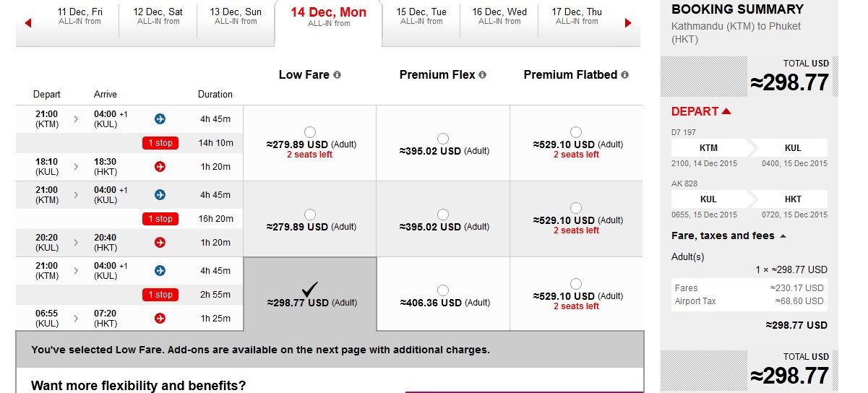Click blue airline icon on first flight
The image size is (868, 393).
[160, 118]
